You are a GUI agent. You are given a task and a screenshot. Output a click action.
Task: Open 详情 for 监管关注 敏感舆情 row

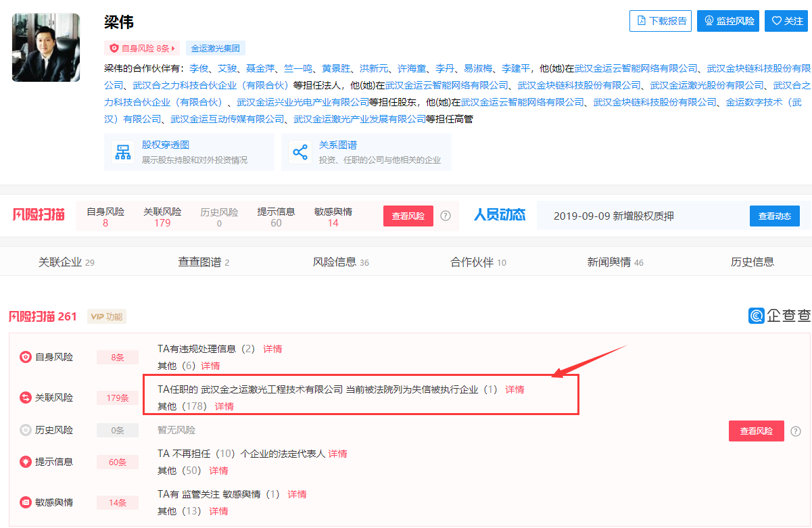[x=297, y=494]
